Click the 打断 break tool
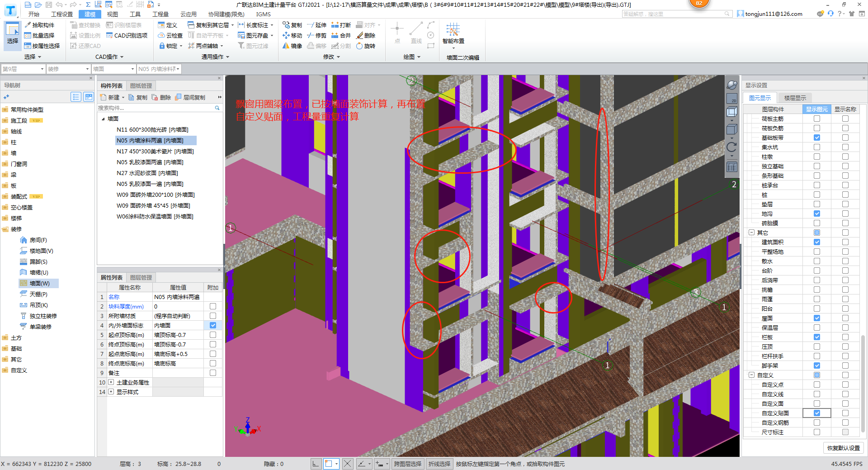868x470 pixels. click(x=341, y=25)
